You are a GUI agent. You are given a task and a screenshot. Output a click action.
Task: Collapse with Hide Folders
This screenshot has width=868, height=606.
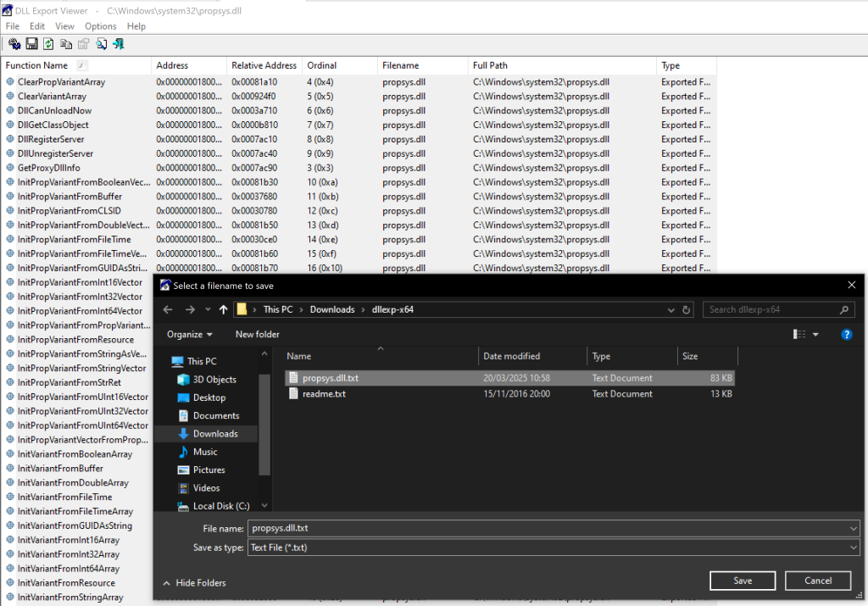195,583
